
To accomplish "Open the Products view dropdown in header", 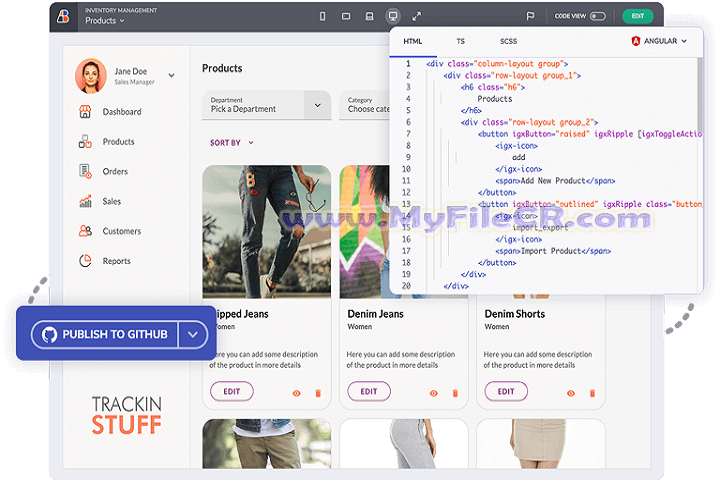I will (105, 21).
